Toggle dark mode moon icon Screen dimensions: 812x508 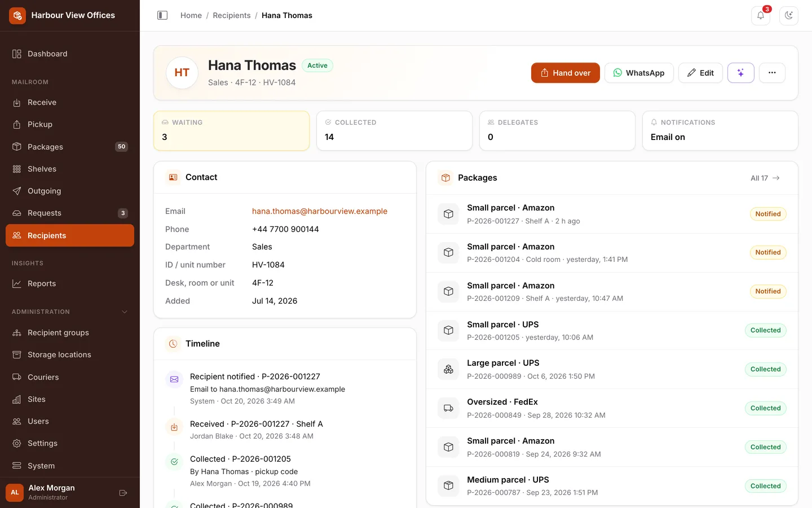coord(789,15)
